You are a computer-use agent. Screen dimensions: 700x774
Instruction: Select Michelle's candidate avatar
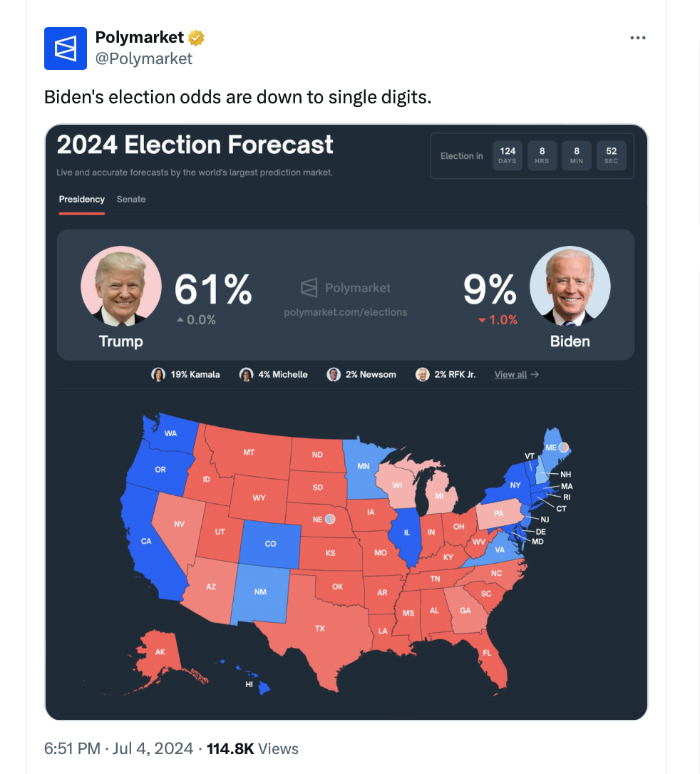(x=246, y=373)
